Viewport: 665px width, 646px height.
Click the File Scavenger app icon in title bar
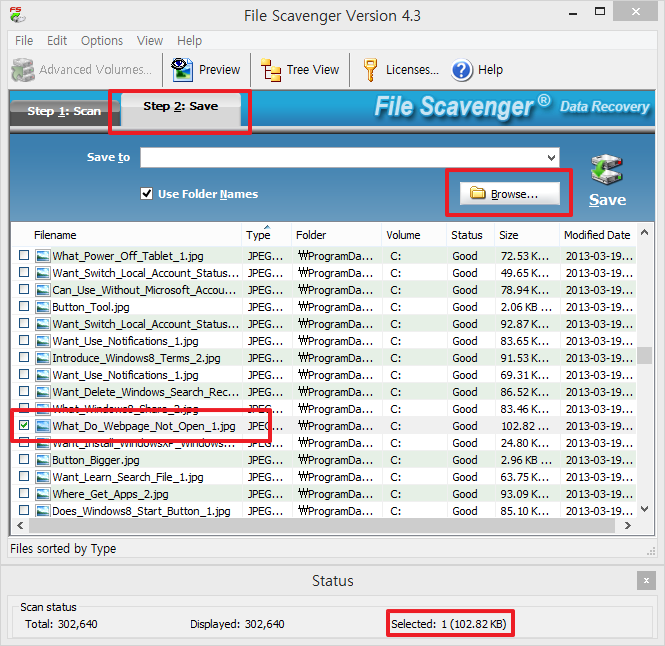pyautogui.click(x=17, y=15)
